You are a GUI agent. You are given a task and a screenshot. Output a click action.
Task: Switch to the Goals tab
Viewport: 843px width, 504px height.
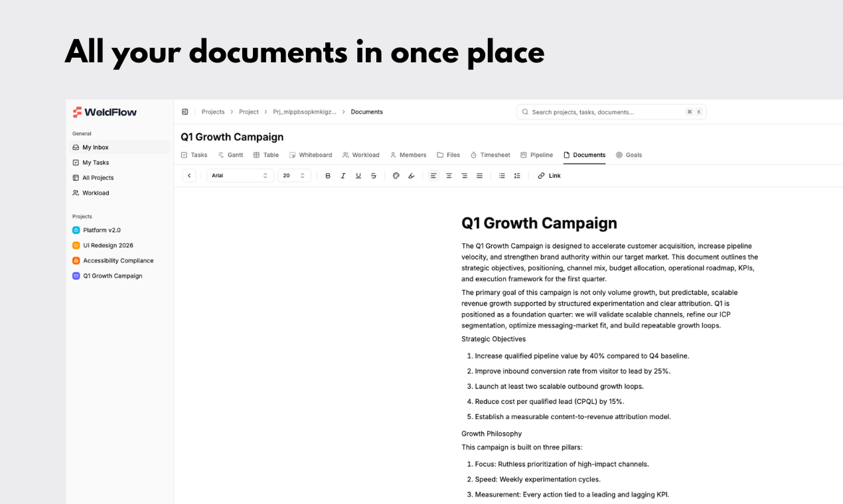coord(629,155)
